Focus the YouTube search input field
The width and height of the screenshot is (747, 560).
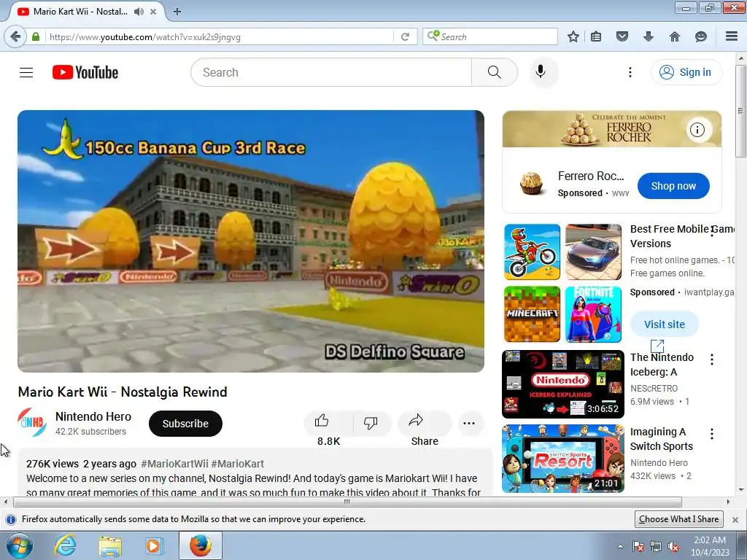pyautogui.click(x=331, y=72)
